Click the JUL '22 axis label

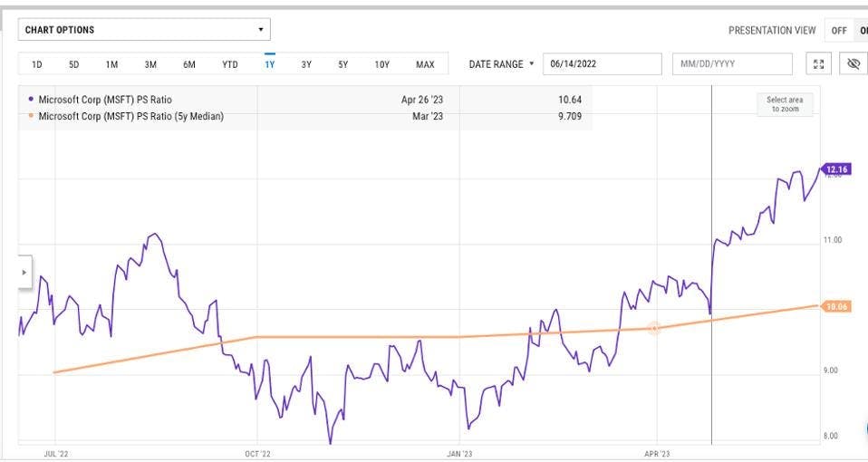pos(56,454)
